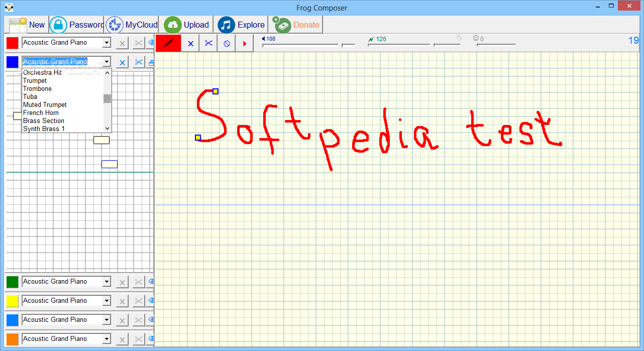The image size is (644, 351).
Task: Click the hand icon near tempo sliders
Action: pos(459,38)
